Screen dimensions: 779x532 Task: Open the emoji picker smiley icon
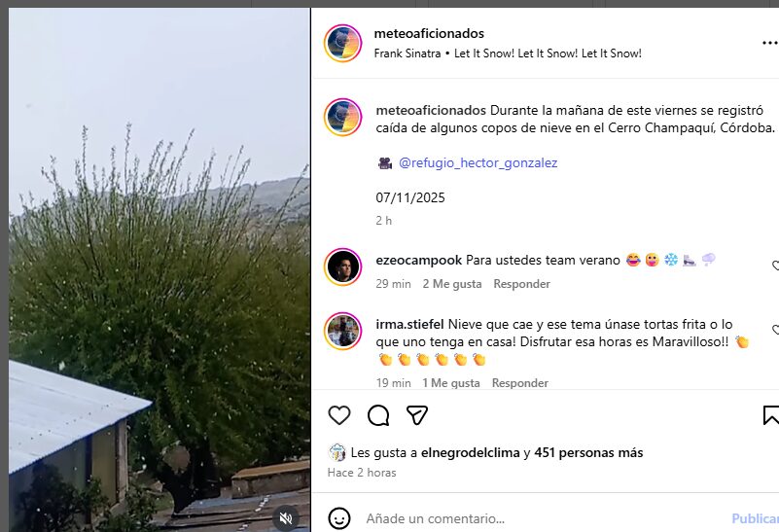339,518
